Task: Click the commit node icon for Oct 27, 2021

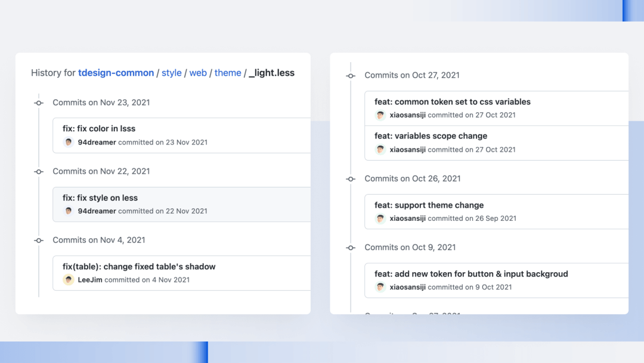Action: coord(351,76)
